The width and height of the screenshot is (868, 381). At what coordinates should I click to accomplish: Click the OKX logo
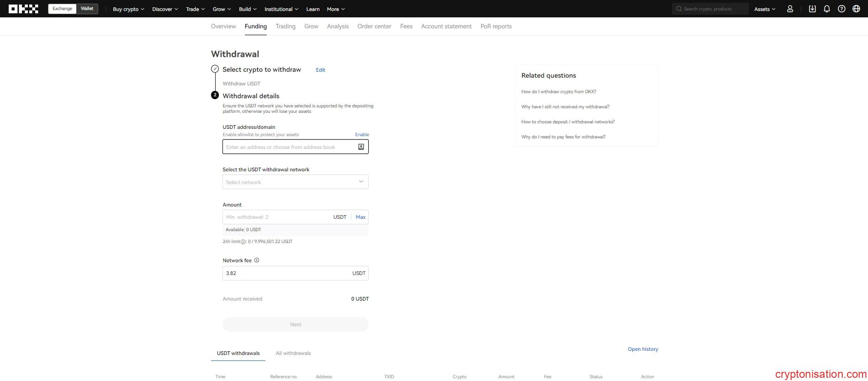pyautogui.click(x=23, y=9)
